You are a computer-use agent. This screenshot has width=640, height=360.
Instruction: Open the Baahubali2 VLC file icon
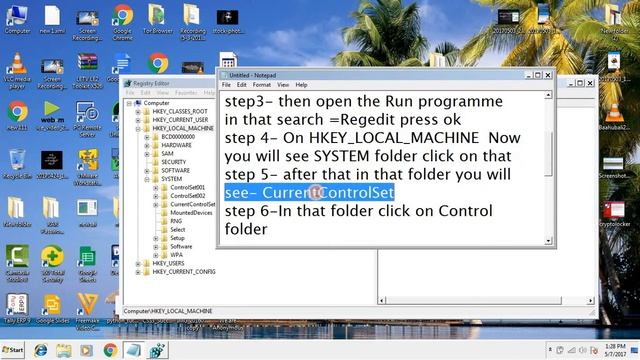point(614,116)
